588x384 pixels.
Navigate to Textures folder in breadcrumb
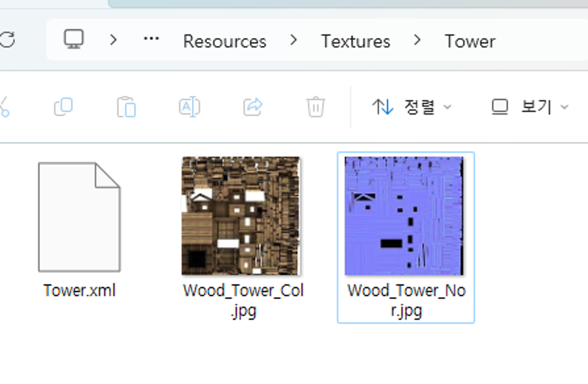(x=356, y=41)
